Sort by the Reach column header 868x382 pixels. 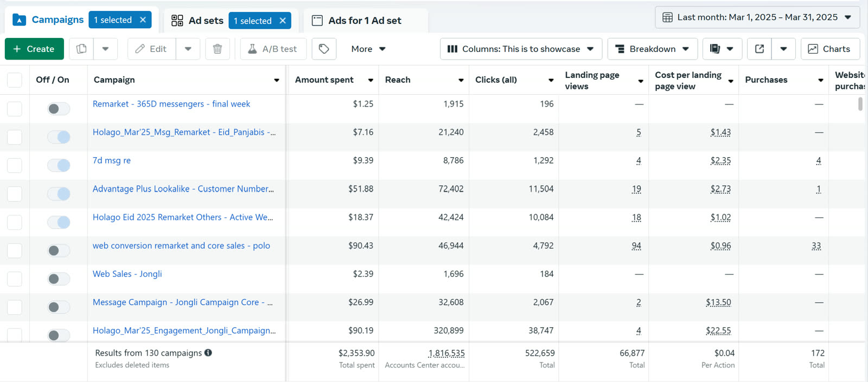point(398,80)
